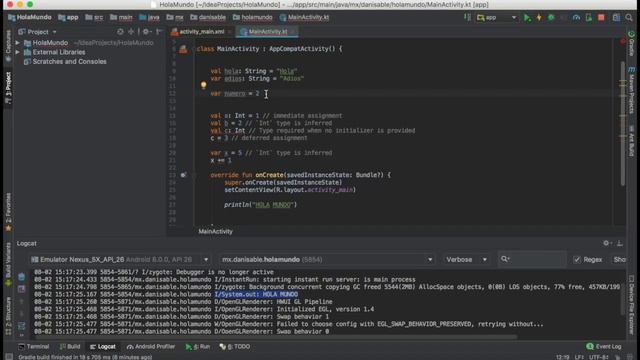The width and height of the screenshot is (640, 360).
Task: Open the Android Profiler tool tab
Action: point(151,347)
